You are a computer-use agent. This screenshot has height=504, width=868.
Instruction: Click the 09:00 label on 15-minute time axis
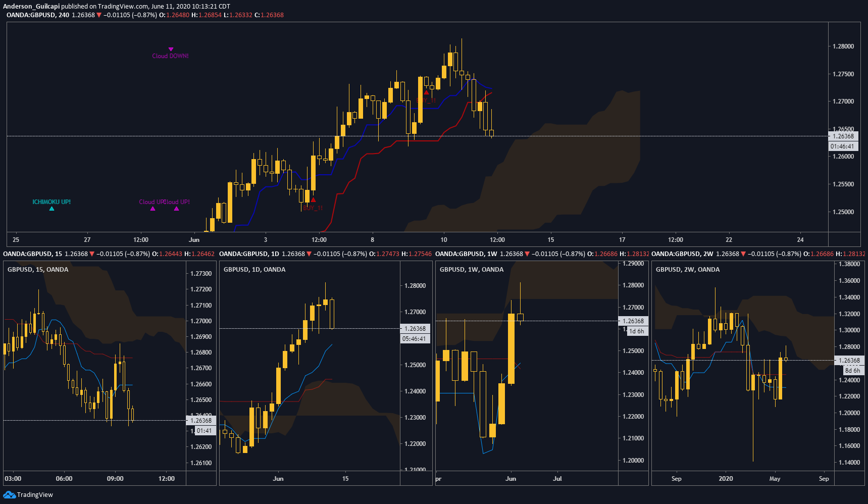[115, 479]
